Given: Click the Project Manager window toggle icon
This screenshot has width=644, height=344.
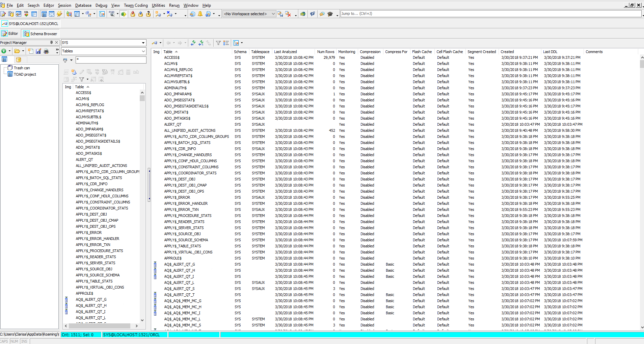Looking at the screenshot, I should (x=44, y=14).
